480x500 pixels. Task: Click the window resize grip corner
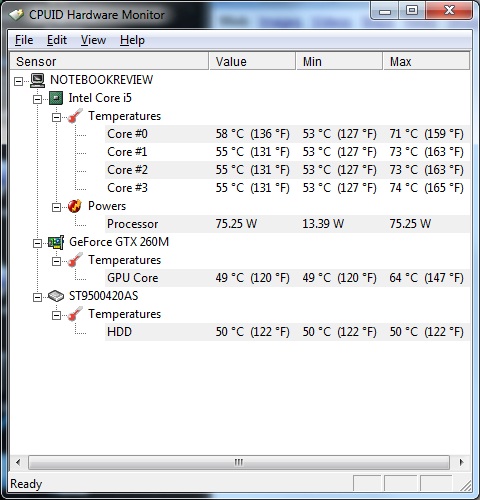pos(465,486)
